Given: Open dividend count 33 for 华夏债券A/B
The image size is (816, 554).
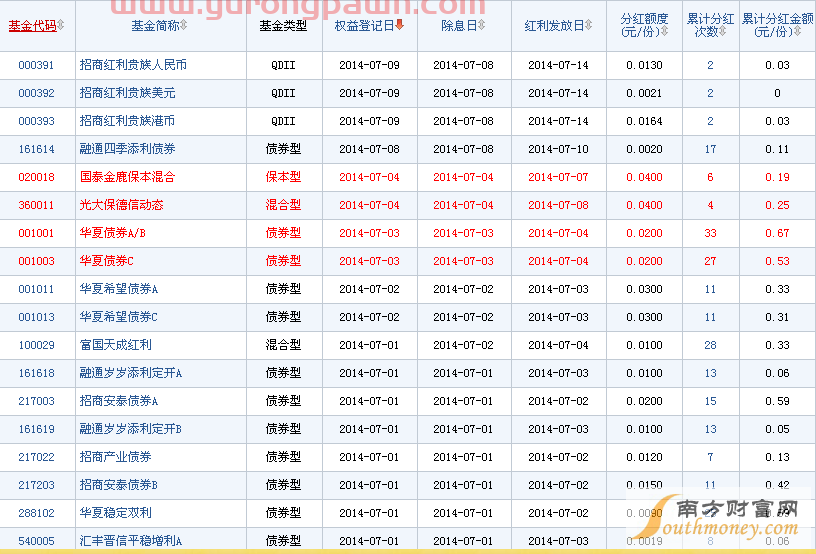Looking at the screenshot, I should tap(710, 234).
